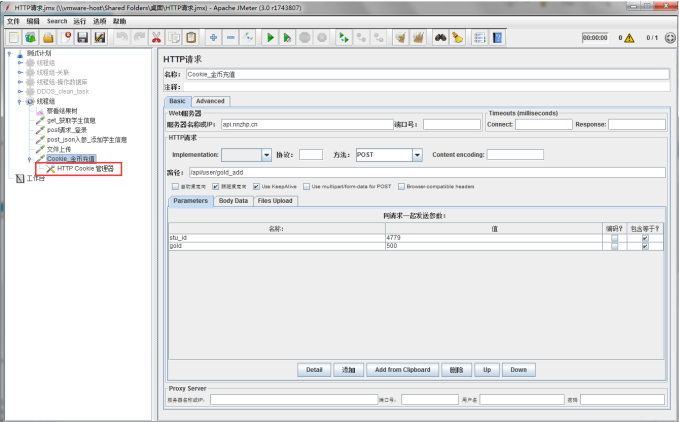The height and width of the screenshot is (422, 679).
Task: Click the binoculars Search icon
Action: click(x=440, y=38)
